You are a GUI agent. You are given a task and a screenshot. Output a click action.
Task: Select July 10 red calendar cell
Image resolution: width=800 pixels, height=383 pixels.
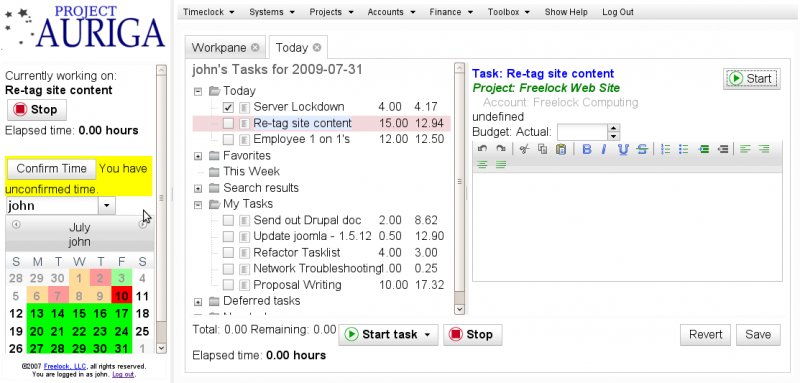coord(121,296)
